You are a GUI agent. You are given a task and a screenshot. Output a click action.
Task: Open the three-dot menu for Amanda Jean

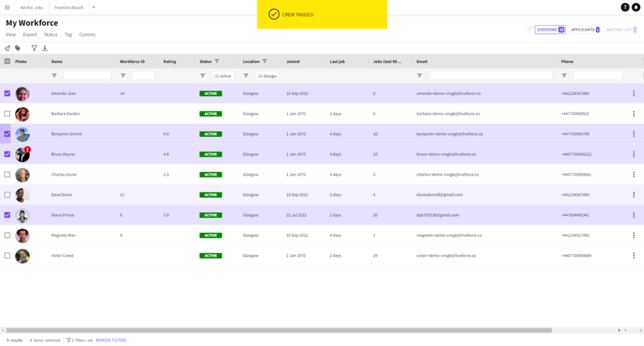click(x=634, y=93)
